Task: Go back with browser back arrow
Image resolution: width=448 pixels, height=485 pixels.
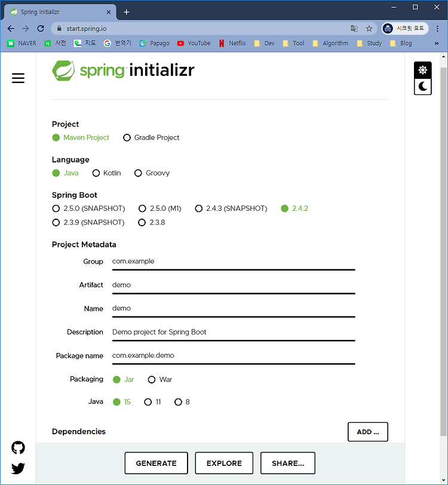Action: [x=11, y=29]
